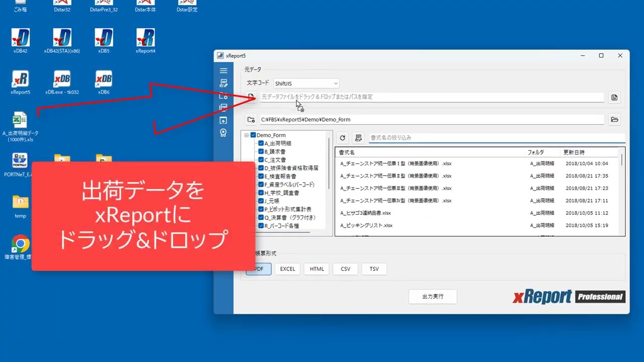This screenshot has width=644, height=362.
Task: Open the form edit icon in sidebar
Action: 223,83
